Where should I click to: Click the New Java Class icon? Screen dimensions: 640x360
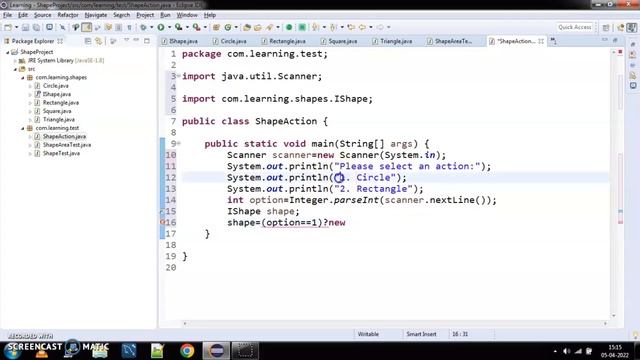[x=228, y=27]
